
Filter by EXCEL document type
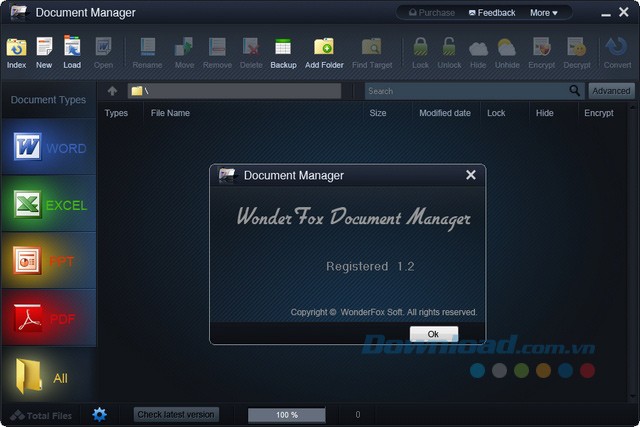tap(49, 204)
